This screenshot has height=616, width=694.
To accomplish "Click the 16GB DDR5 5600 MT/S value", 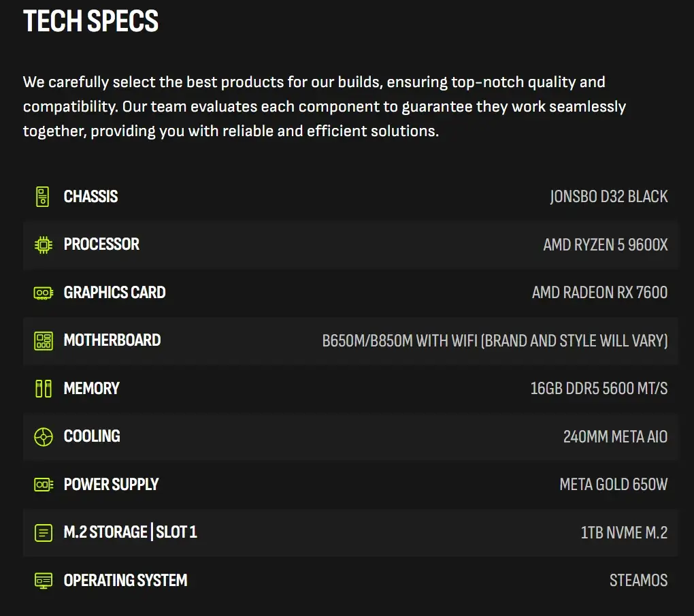I will pos(599,389).
